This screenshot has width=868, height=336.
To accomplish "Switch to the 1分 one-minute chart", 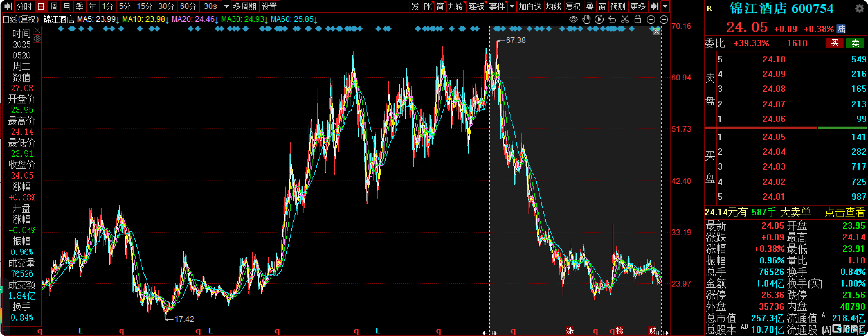I will 107,6.
